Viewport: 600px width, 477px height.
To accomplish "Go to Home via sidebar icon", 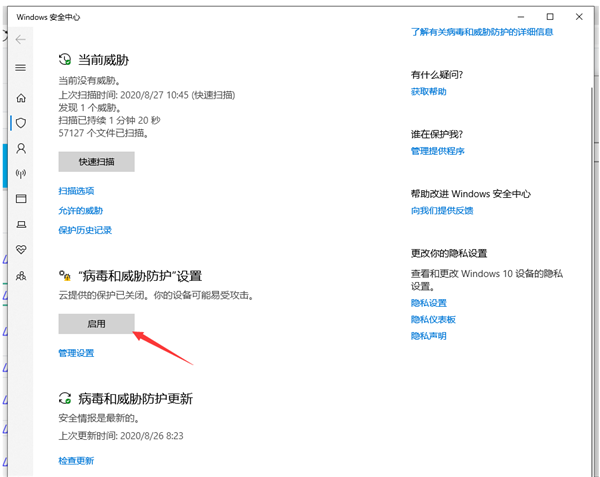I will coord(21,98).
